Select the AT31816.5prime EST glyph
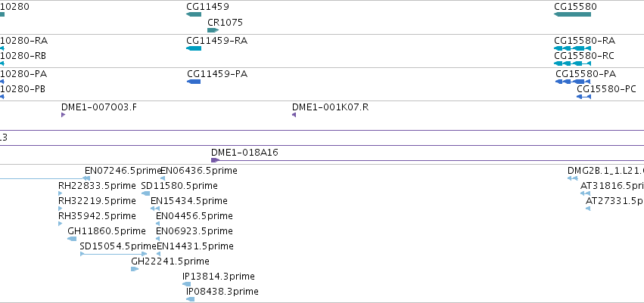The image size is (644, 303). tap(585, 193)
